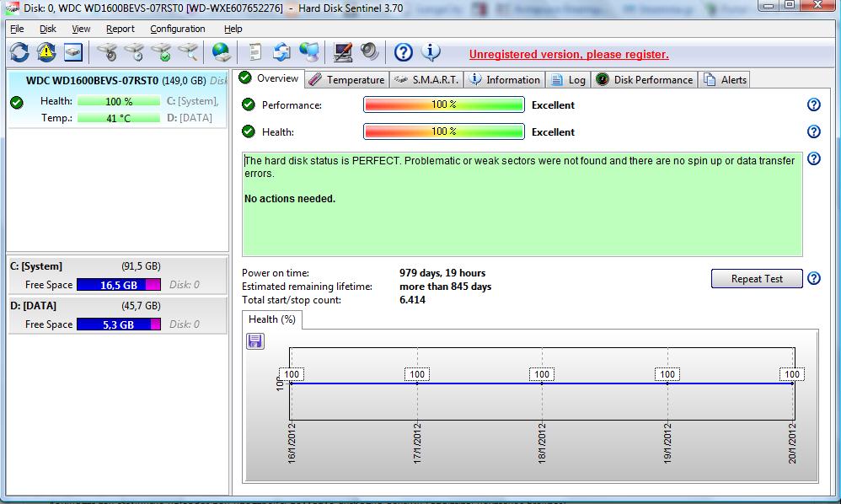Click the speaker sound icon in the toolbar
Image resolution: width=841 pixels, height=504 pixels.
click(x=370, y=52)
